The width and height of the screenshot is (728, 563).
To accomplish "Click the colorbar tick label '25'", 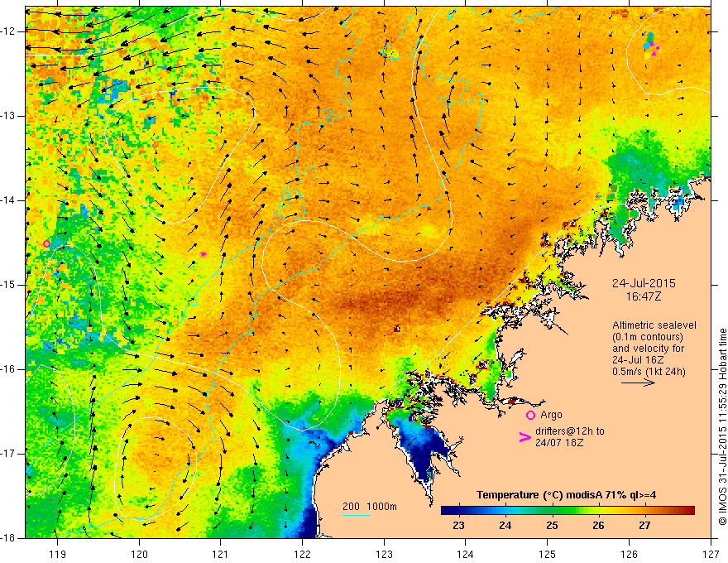I will point(552,526).
